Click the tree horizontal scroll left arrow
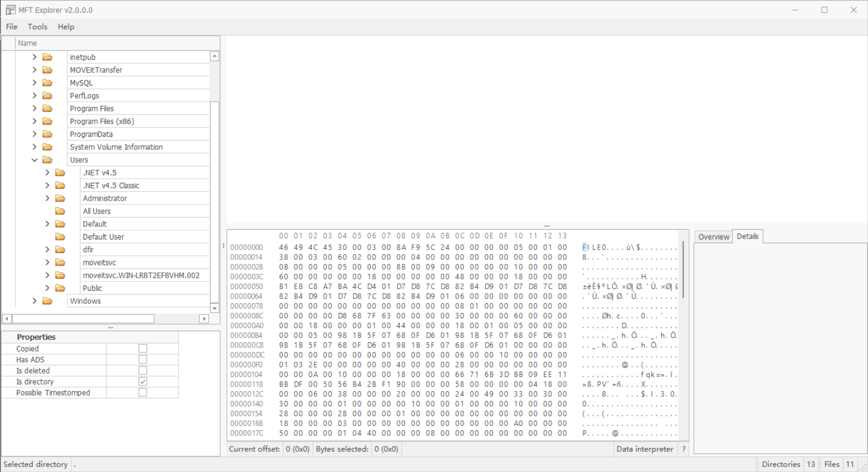Screen dimensions: 868x472 [7, 318]
